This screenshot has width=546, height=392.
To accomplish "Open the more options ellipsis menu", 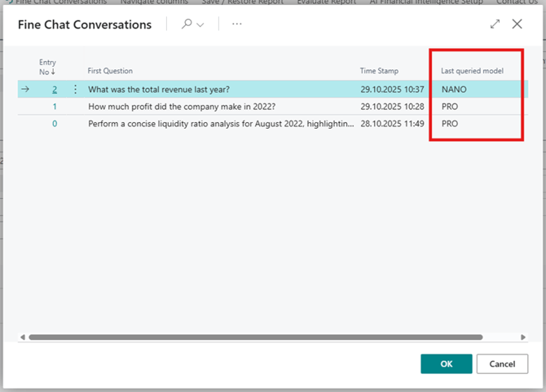I will click(237, 24).
